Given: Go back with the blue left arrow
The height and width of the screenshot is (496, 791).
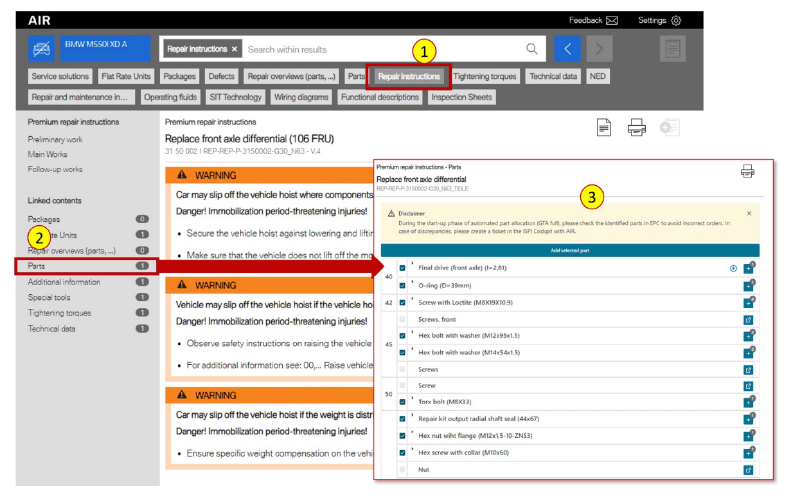Looking at the screenshot, I should tap(567, 49).
